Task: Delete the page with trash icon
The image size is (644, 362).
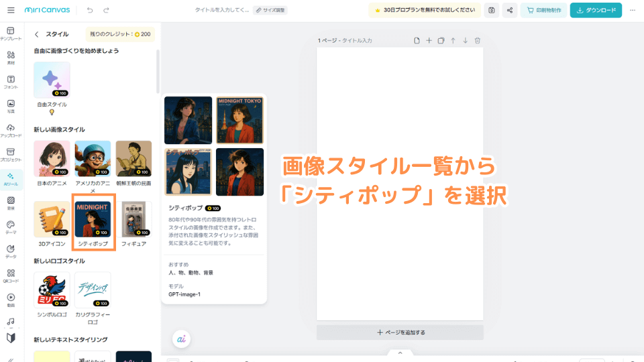Action: click(477, 41)
